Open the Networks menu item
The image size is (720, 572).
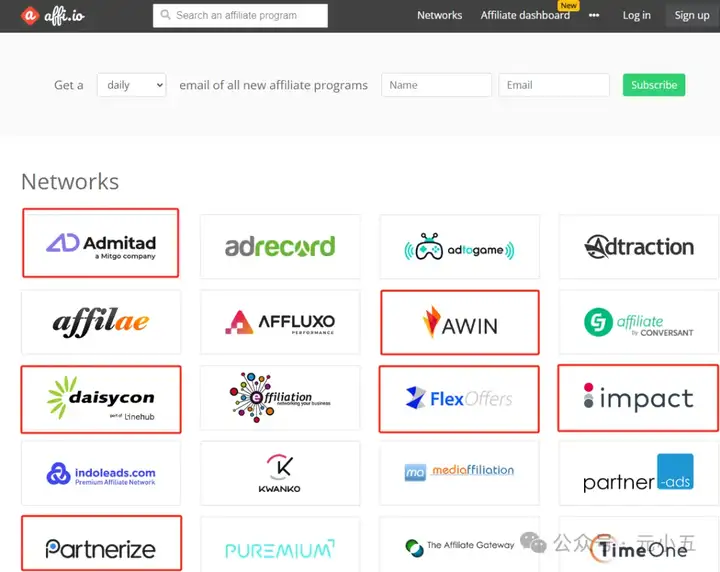pyautogui.click(x=439, y=15)
